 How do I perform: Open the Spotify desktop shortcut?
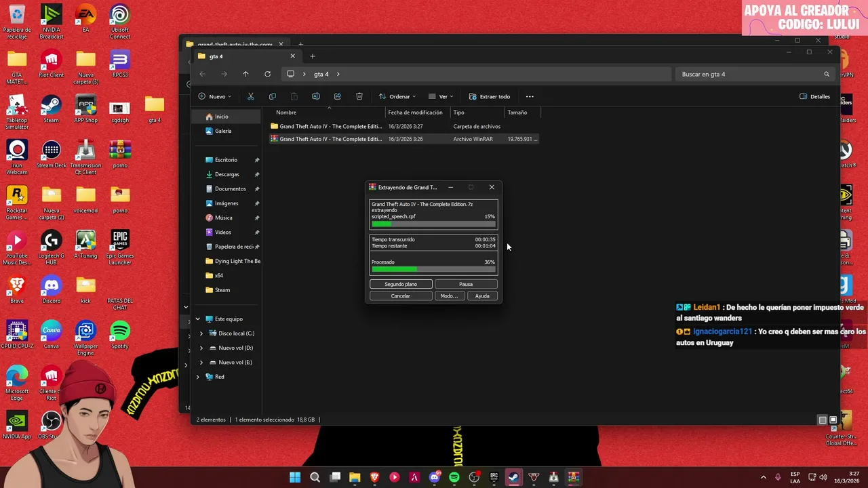[120, 335]
